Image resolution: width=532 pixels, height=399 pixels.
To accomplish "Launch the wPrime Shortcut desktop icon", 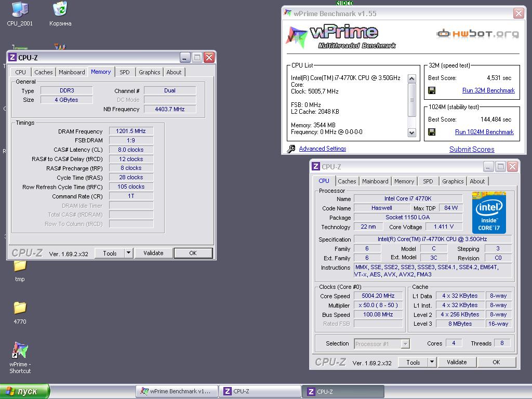I will click(x=20, y=357).
